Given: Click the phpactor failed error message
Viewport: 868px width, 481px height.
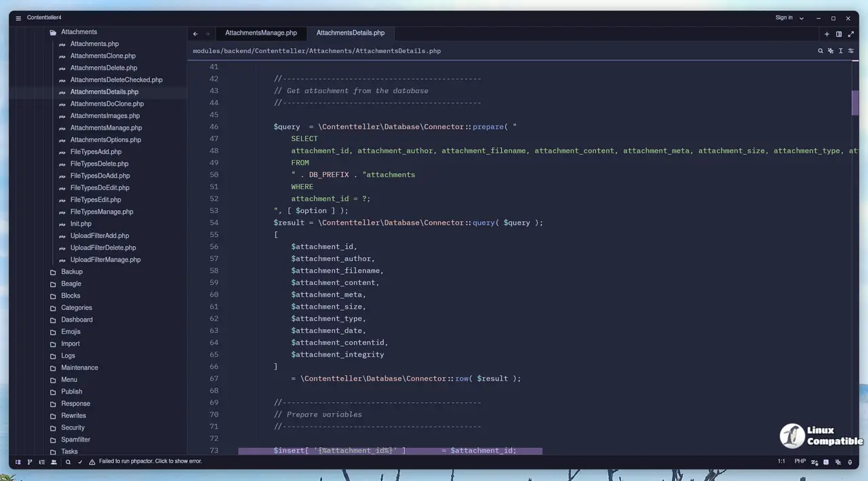Looking at the screenshot, I should tap(150, 461).
